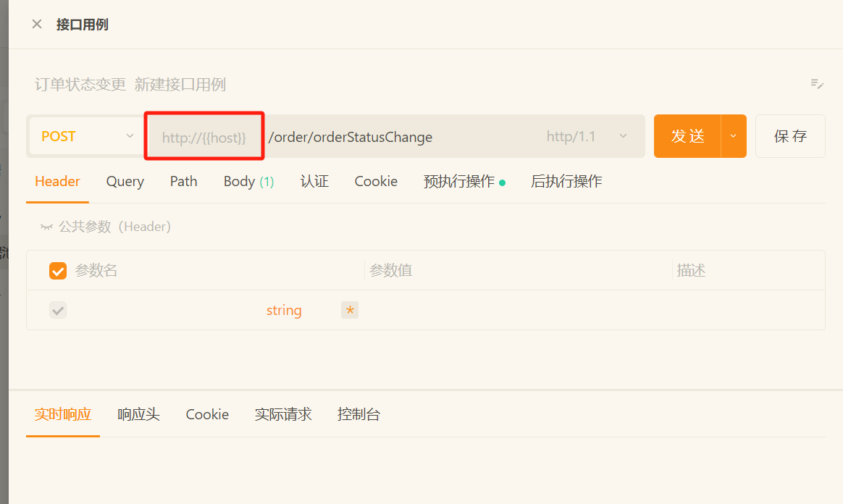The height and width of the screenshot is (504, 843).
Task: Open the http/1.1 protocol dropdown
Action: pyautogui.click(x=587, y=136)
